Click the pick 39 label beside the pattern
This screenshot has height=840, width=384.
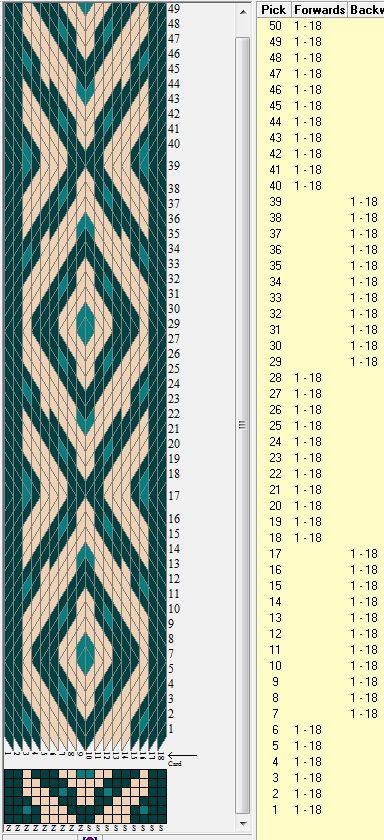tap(174, 165)
